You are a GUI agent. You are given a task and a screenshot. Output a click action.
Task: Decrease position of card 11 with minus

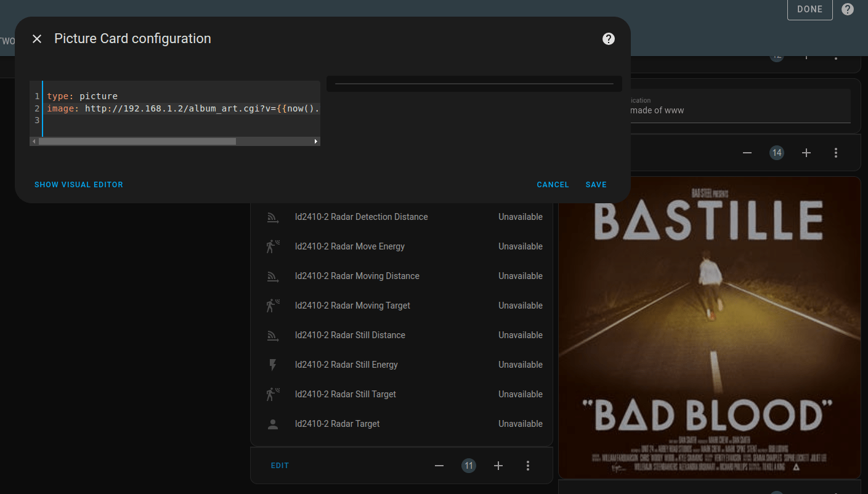pos(439,466)
